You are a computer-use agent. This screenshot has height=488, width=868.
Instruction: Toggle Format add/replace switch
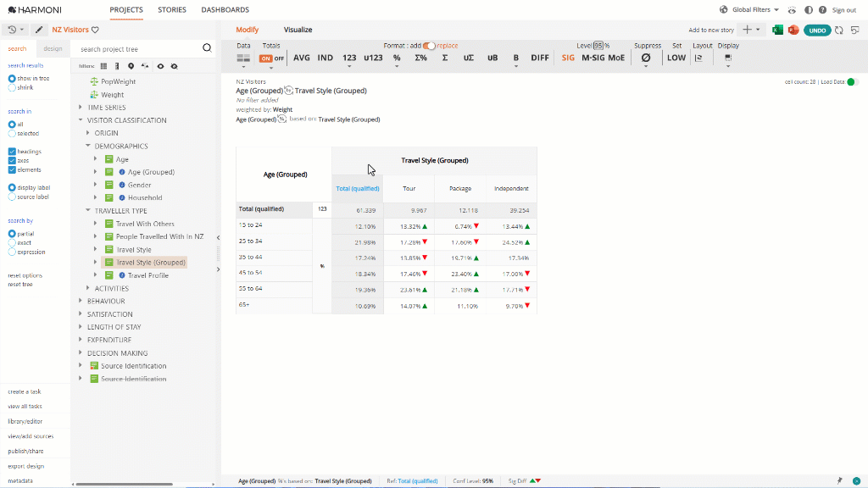click(x=429, y=46)
